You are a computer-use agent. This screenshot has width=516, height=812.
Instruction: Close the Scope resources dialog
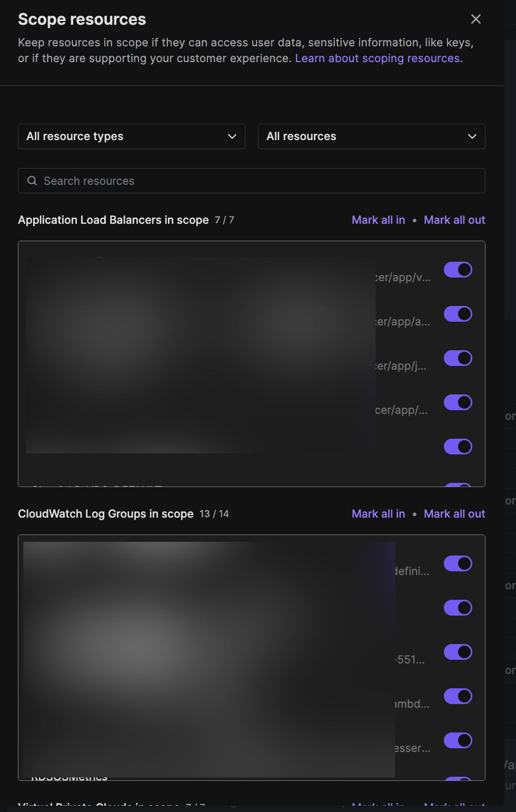point(476,19)
